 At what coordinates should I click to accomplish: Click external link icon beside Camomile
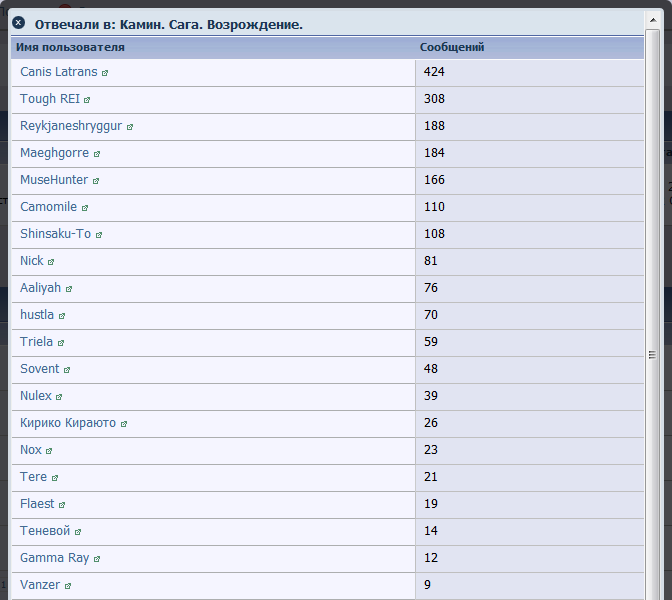pos(85,208)
